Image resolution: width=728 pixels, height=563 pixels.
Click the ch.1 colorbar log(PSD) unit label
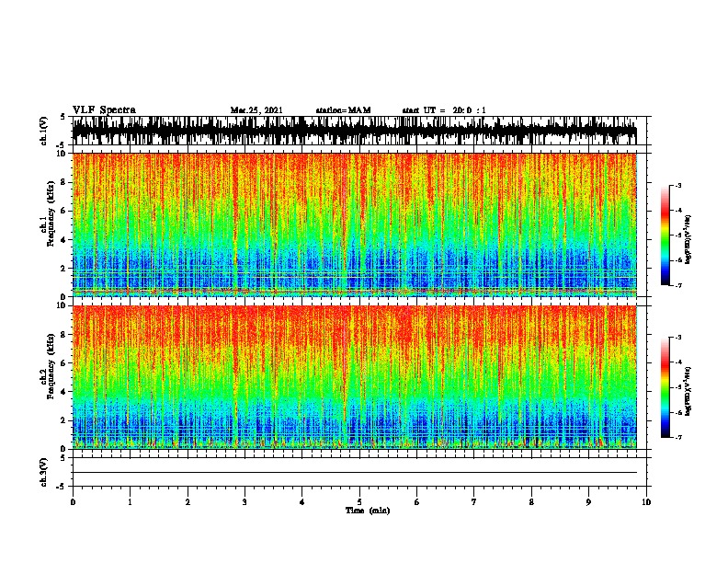[688, 240]
